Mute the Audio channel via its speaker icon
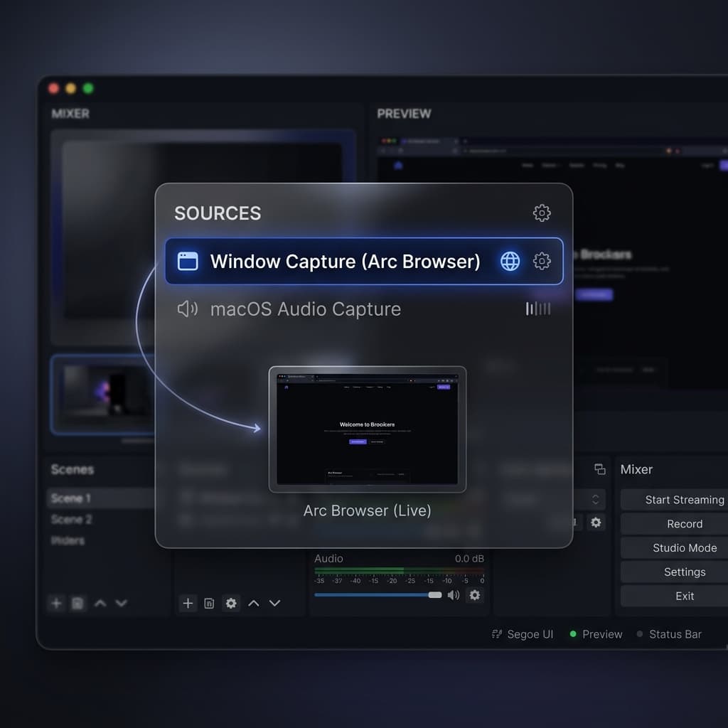The width and height of the screenshot is (728, 728). (x=454, y=595)
